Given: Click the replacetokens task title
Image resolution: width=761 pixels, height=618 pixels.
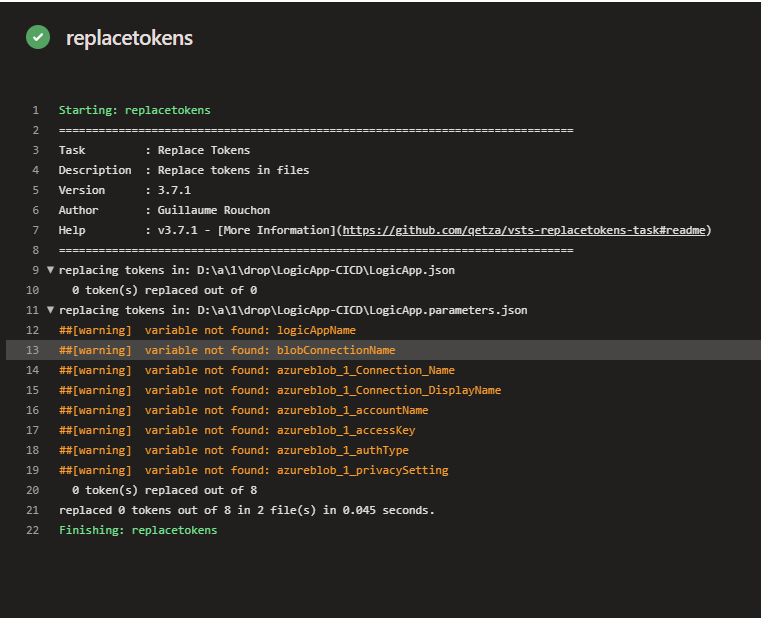Looking at the screenshot, I should 129,38.
